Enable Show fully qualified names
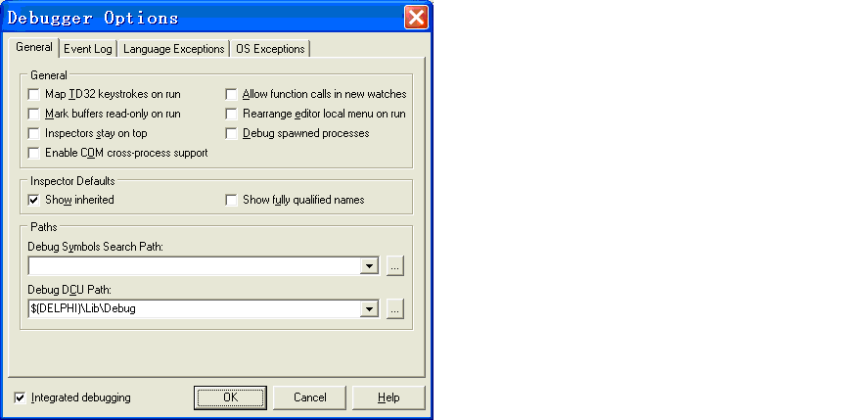868x420 pixels. coord(231,200)
